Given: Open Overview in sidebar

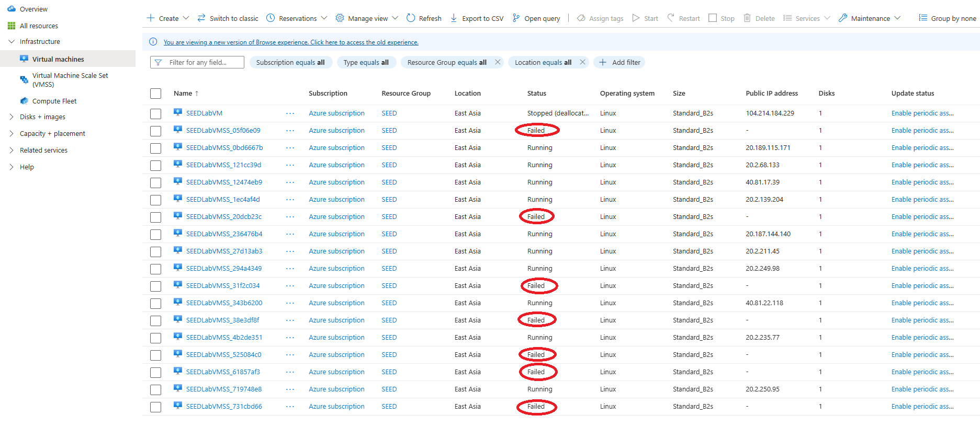Looking at the screenshot, I should click(x=33, y=9).
